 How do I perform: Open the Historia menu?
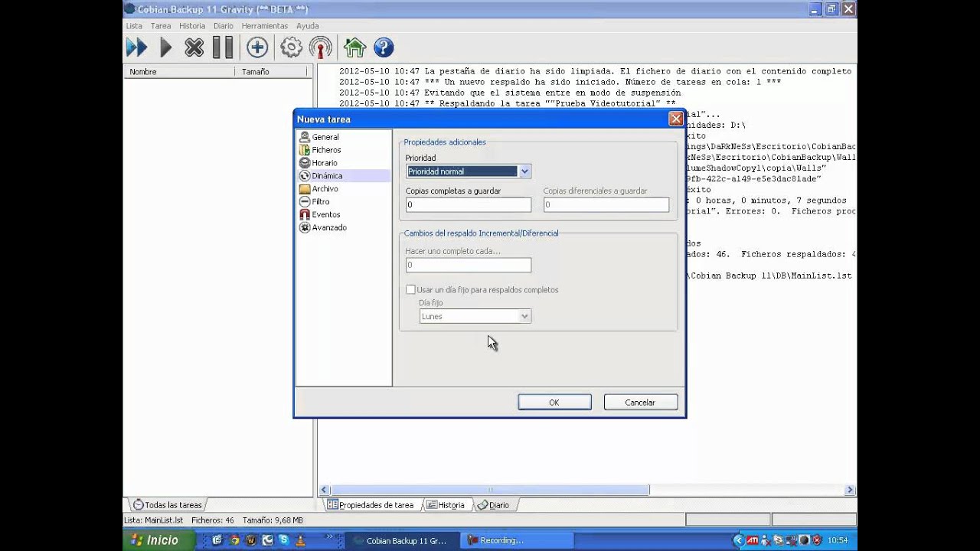coord(192,26)
